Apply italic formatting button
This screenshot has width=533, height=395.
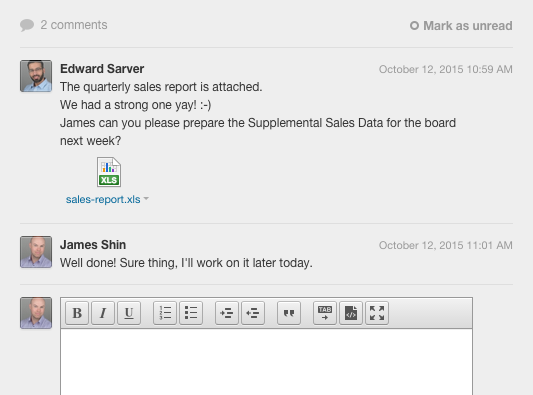(103, 313)
